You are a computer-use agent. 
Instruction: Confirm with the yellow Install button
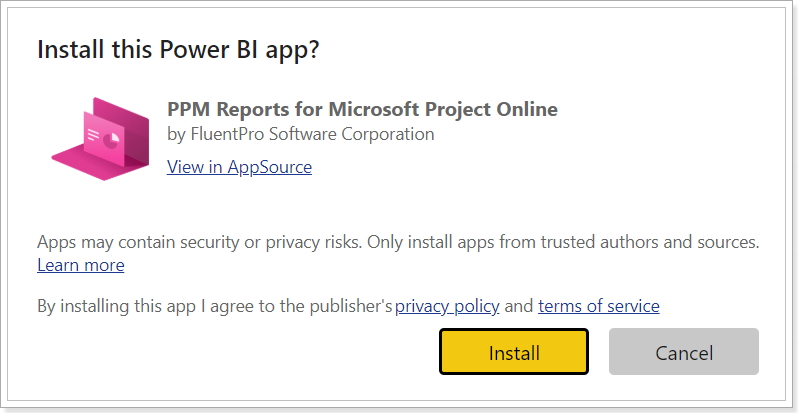tap(514, 352)
